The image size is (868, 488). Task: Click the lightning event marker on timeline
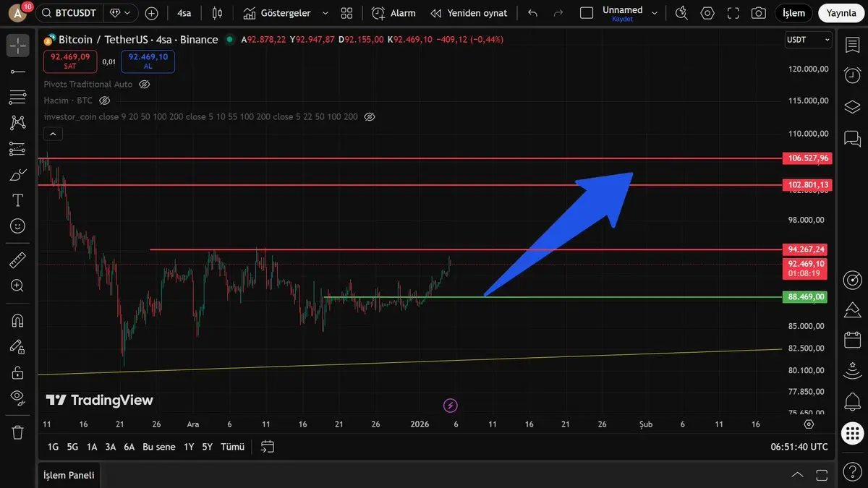[x=451, y=406]
